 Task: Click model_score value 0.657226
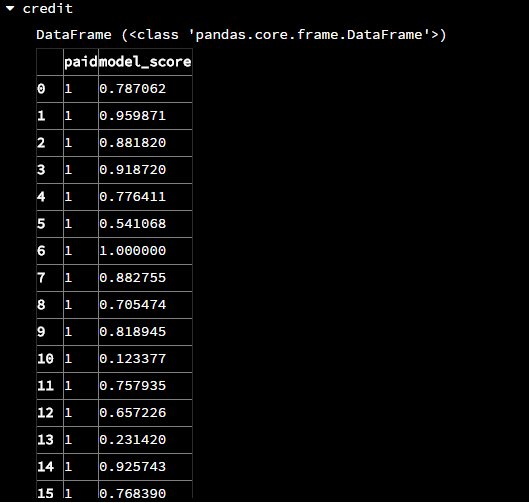click(133, 413)
